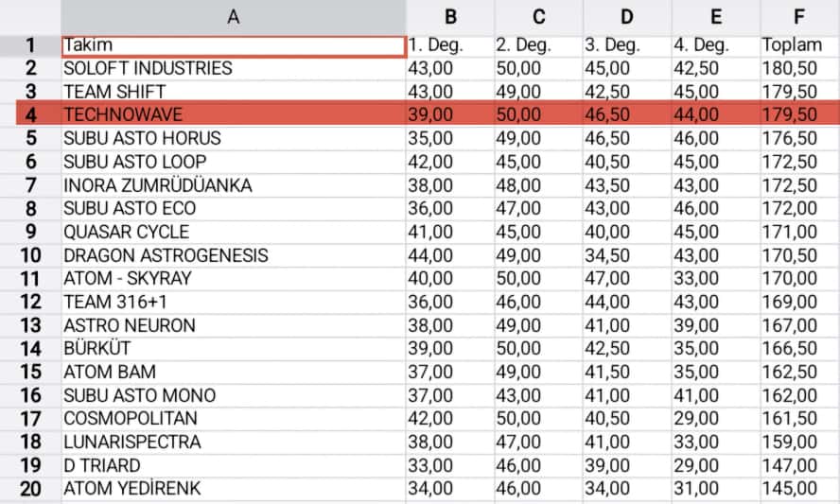Select column F header

point(799,16)
